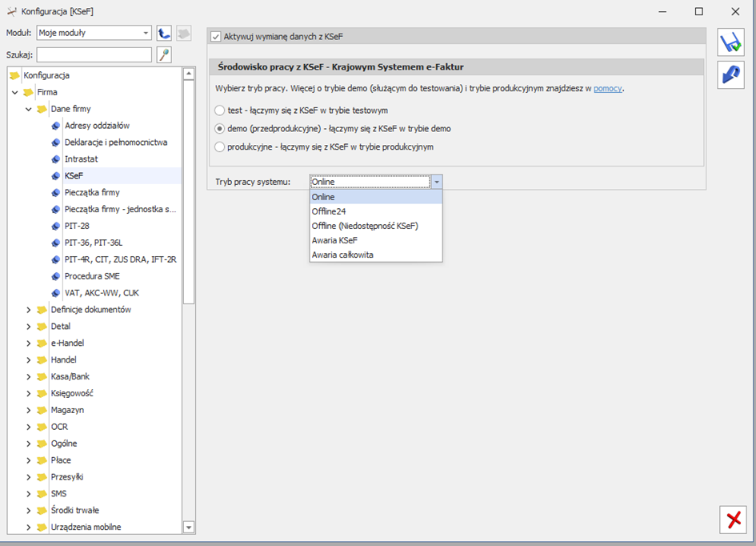Click the red X cancel icon
756x546 pixels.
[733, 520]
